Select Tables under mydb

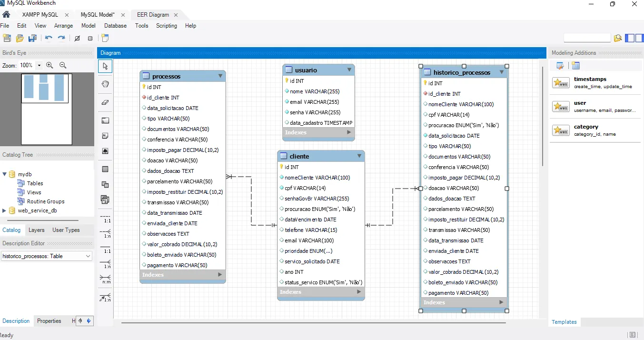pos(35,183)
